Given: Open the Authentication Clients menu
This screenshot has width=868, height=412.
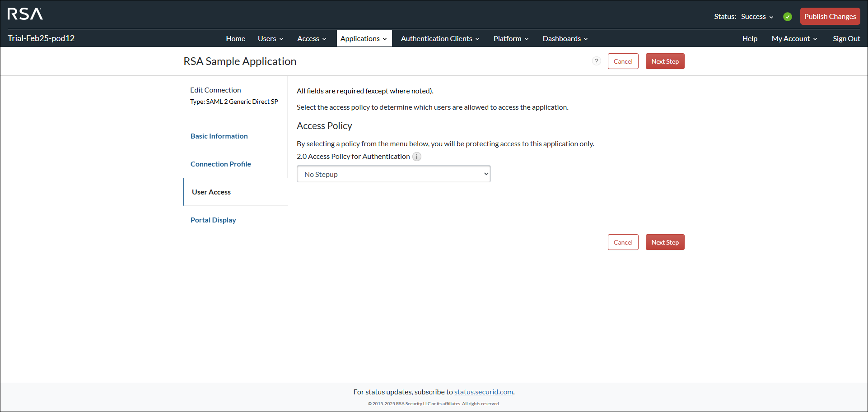Looking at the screenshot, I should pos(439,38).
